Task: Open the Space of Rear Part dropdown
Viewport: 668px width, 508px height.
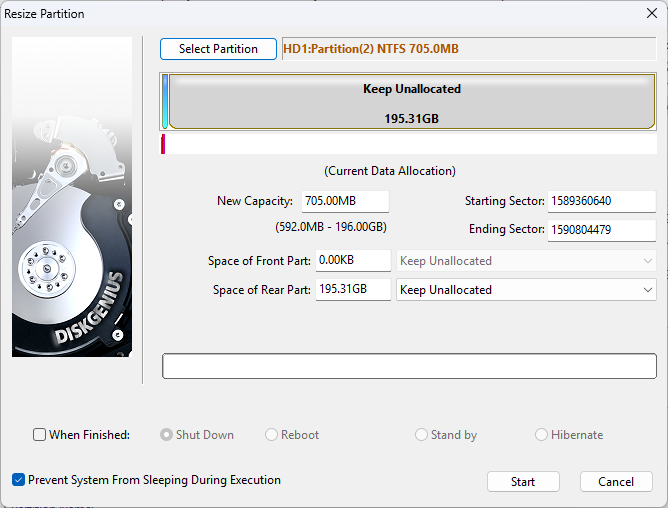Action: (x=526, y=290)
